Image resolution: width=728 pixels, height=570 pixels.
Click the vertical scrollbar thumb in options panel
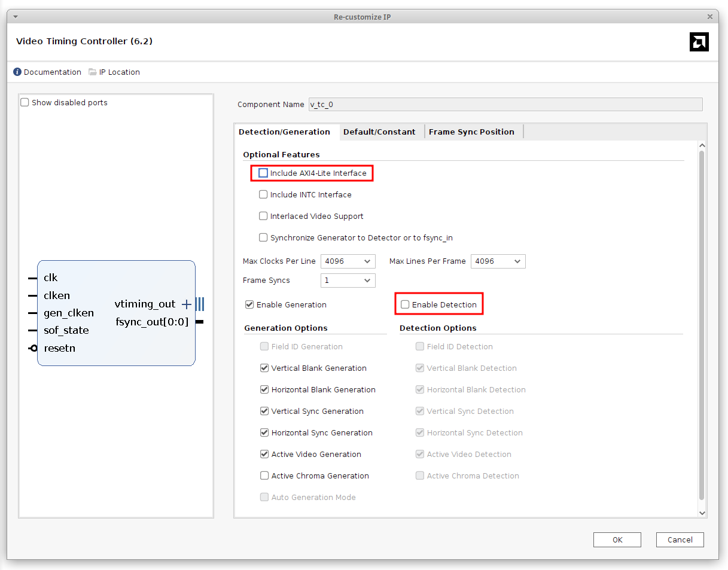pyautogui.click(x=702, y=325)
